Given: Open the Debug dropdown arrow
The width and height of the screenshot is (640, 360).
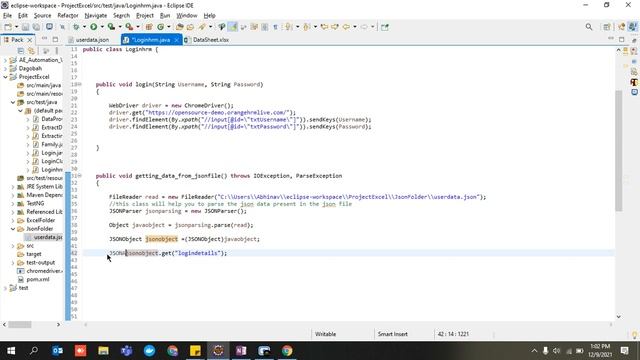Looking at the screenshot, I should (84, 27).
